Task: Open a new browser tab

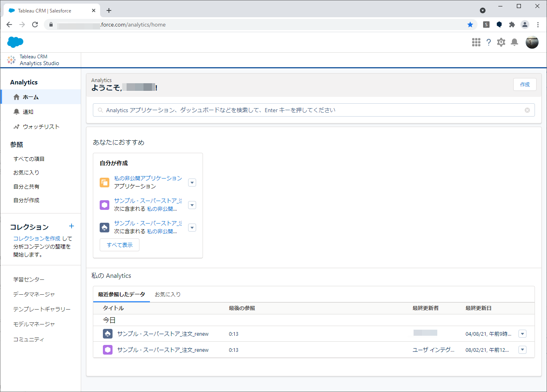Action: [x=109, y=10]
